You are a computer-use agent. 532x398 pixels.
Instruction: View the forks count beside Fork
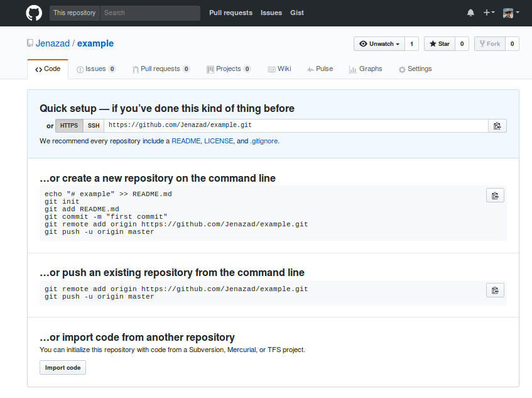(x=512, y=44)
